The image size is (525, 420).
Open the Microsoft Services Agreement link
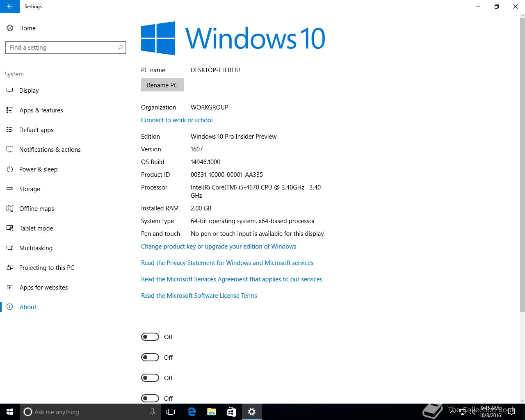click(x=232, y=279)
